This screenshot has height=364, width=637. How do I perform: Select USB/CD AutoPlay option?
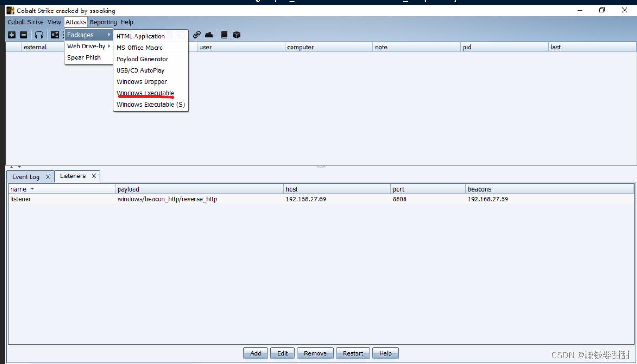151,70
